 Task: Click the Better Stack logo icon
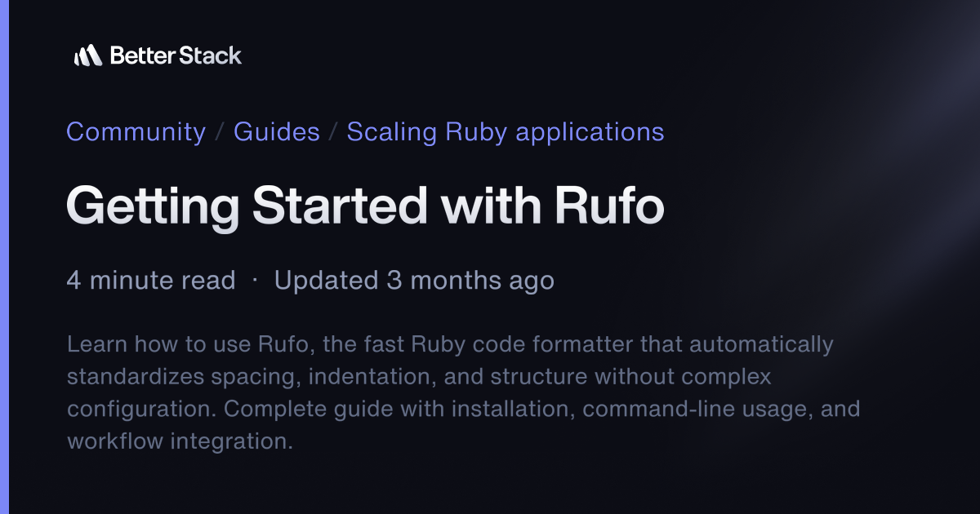(87, 55)
